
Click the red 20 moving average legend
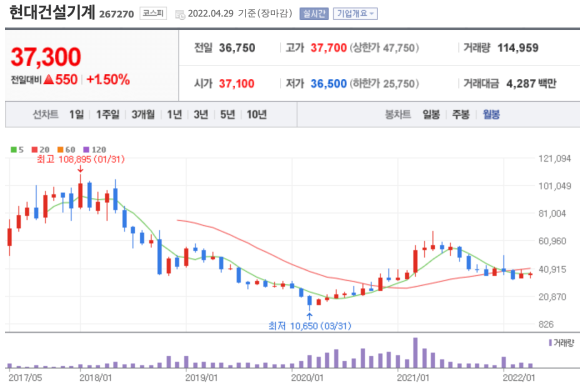[x=41, y=150]
